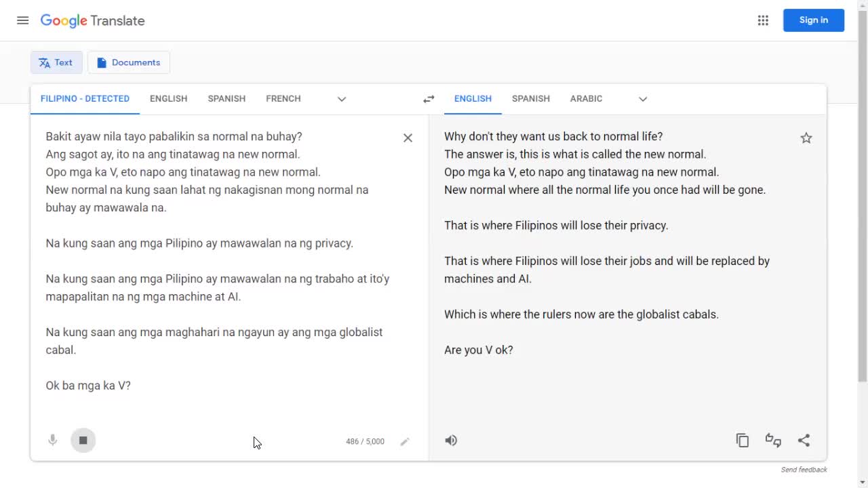868x488 pixels.
Task: Stop the source text audio playback
Action: click(83, 441)
